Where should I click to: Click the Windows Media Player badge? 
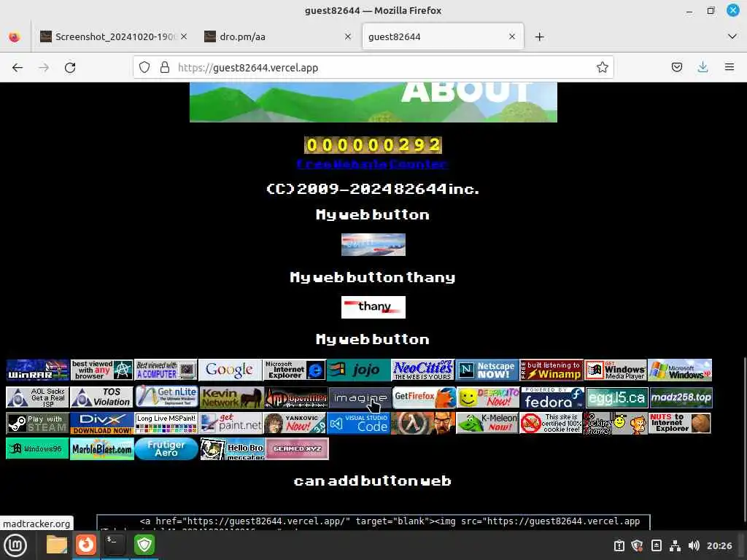(616, 370)
